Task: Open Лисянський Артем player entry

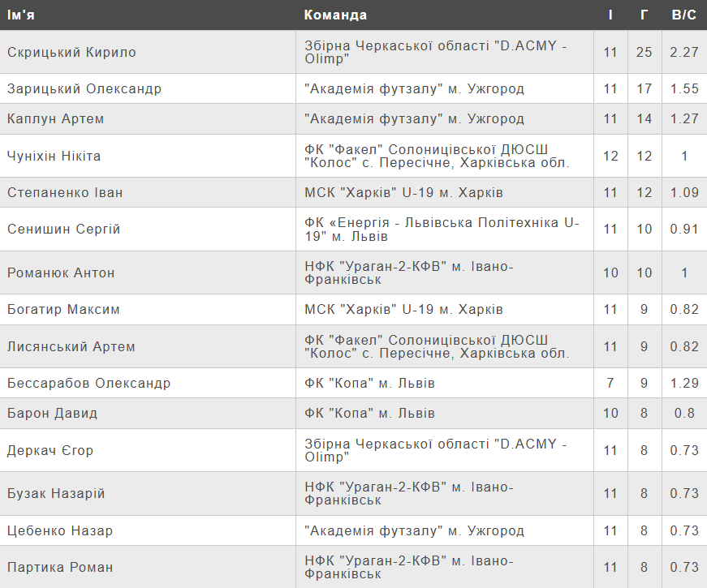Action: click(71, 347)
